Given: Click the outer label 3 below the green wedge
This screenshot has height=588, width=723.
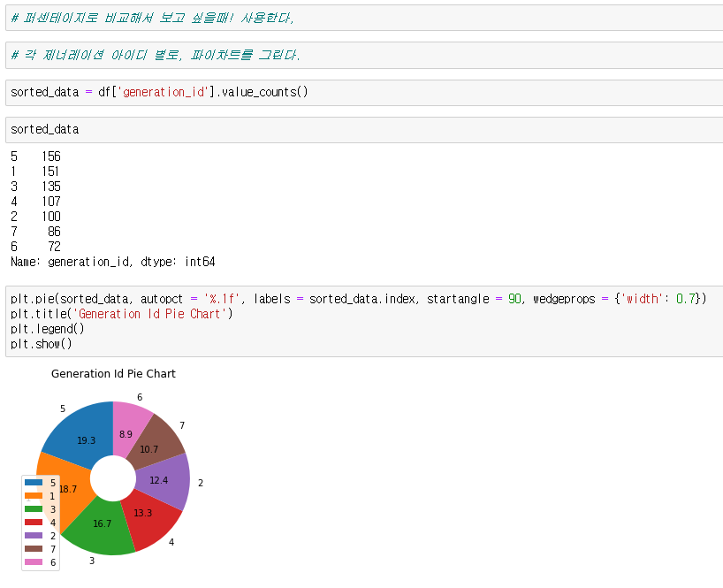Looking at the screenshot, I should point(92,561).
